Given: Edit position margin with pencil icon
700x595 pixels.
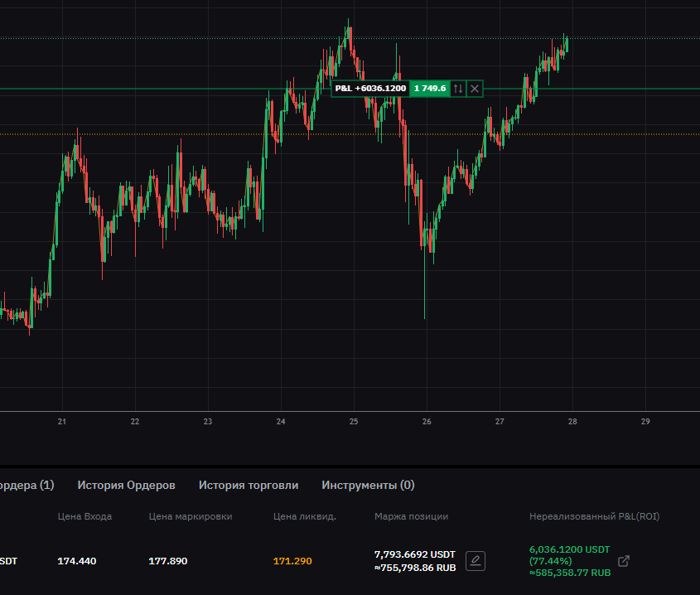Looking at the screenshot, I should 476,561.
